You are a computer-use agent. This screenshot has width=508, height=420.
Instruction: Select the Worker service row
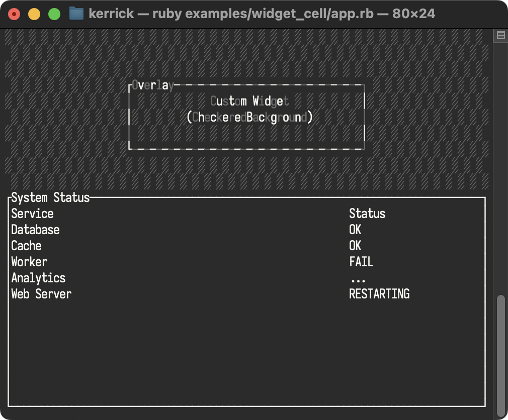click(x=246, y=262)
